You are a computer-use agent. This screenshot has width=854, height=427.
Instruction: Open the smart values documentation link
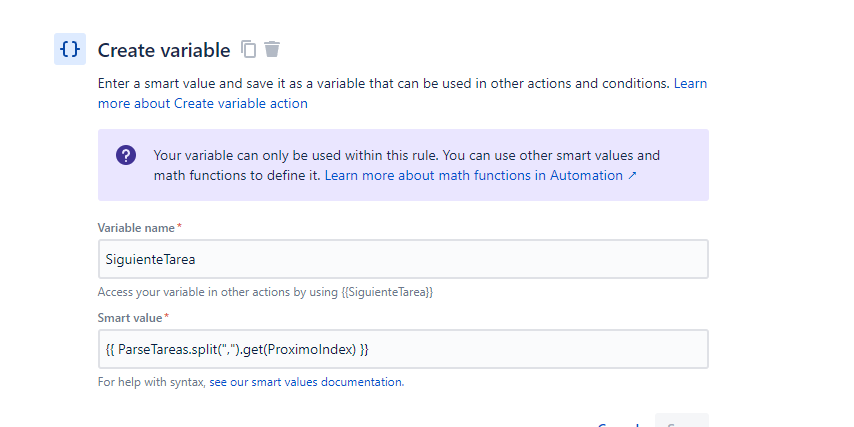click(x=307, y=382)
